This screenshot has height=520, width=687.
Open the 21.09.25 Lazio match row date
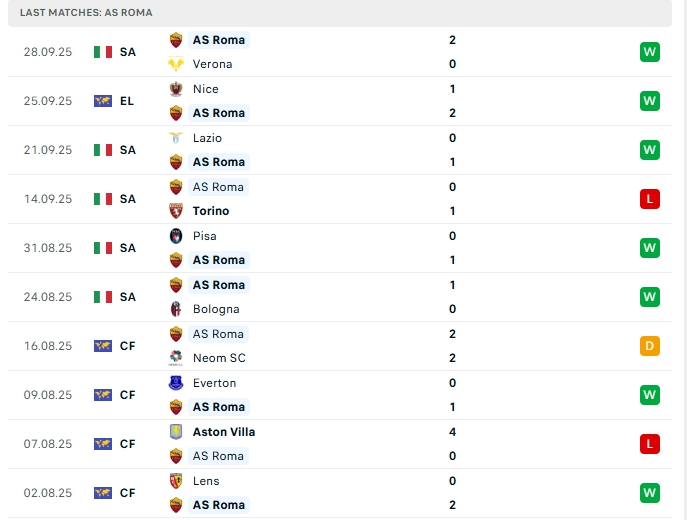click(48, 150)
